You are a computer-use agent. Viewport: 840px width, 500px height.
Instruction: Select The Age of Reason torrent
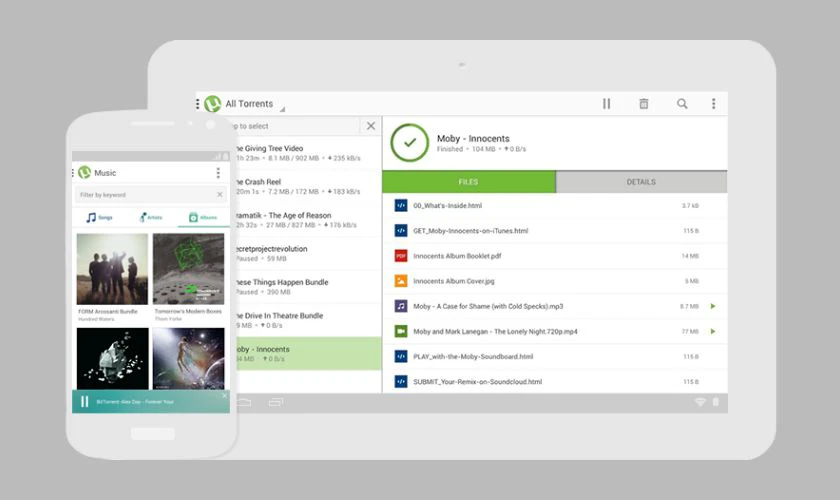point(309,220)
